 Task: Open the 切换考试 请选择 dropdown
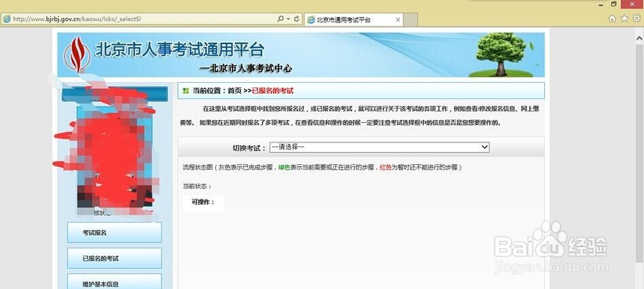click(380, 147)
